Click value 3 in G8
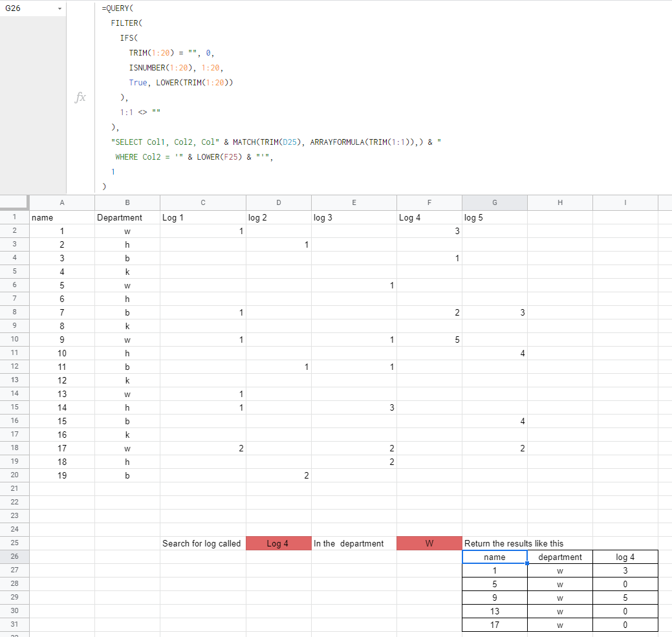The width and height of the screenshot is (672, 637). tap(495, 313)
